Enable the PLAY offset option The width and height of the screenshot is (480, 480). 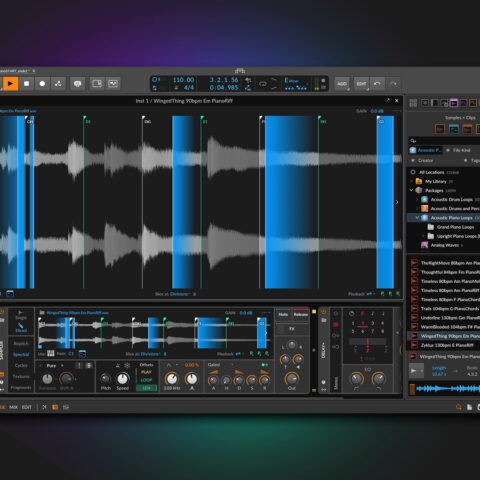point(146,372)
